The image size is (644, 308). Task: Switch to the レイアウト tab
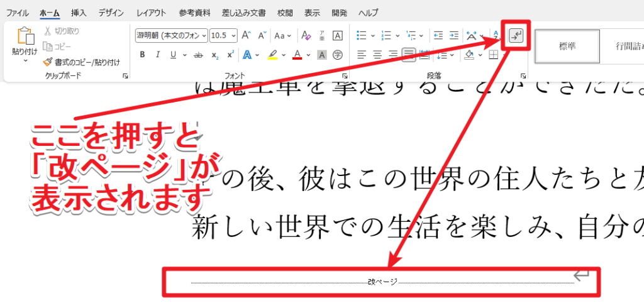point(152,13)
